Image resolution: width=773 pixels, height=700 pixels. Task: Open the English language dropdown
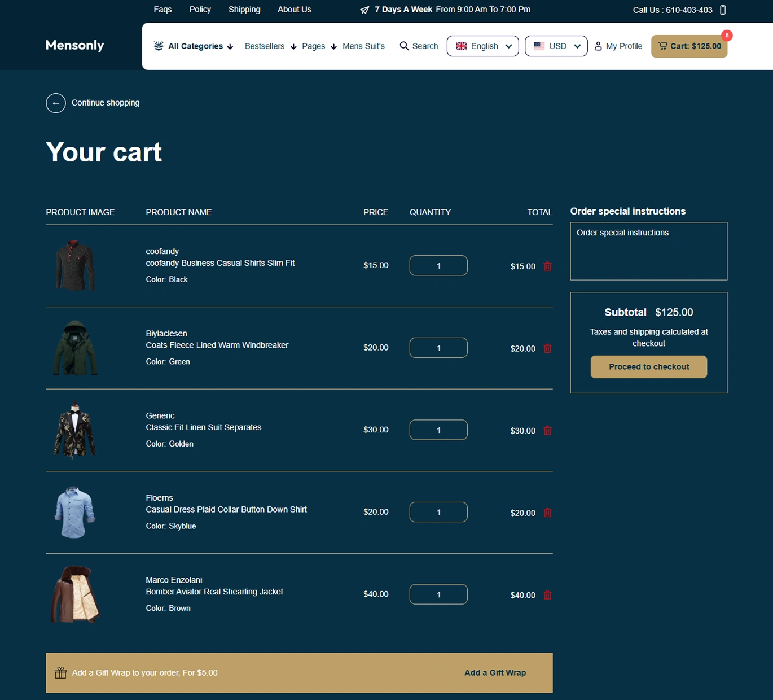(x=482, y=46)
